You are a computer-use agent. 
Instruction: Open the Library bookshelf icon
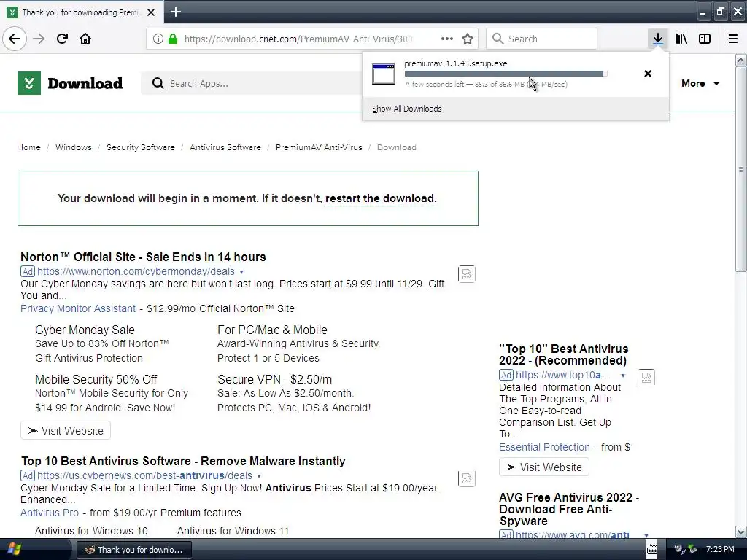click(x=681, y=39)
